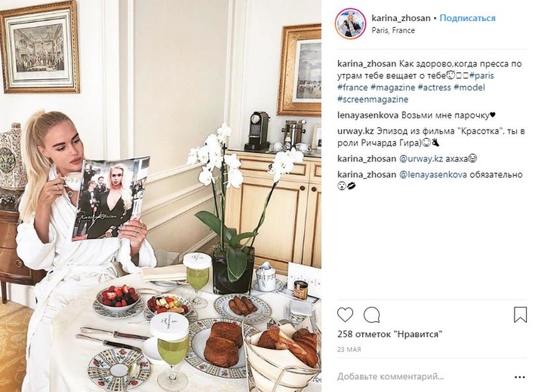Like the post with the heart icon

[x=345, y=314]
